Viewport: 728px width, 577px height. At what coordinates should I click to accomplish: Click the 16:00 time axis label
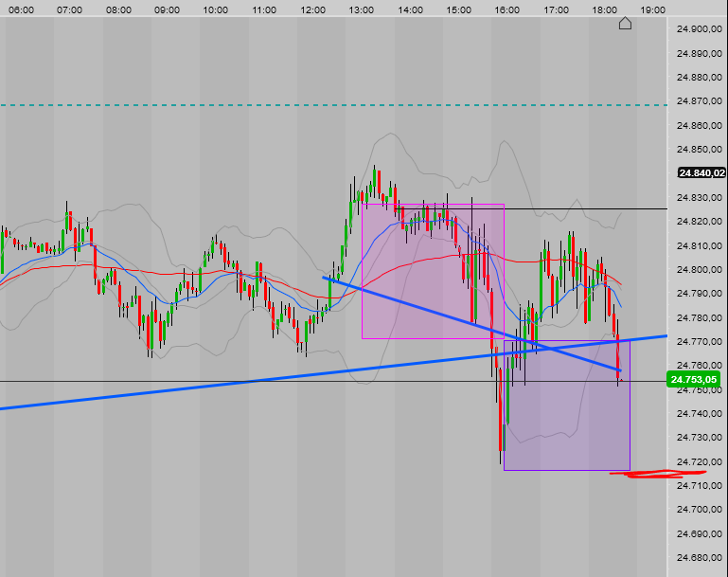[x=507, y=9]
